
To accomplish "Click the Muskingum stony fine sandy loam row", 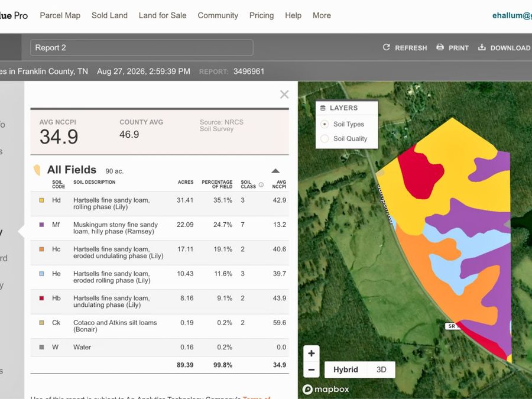I will click(160, 228).
